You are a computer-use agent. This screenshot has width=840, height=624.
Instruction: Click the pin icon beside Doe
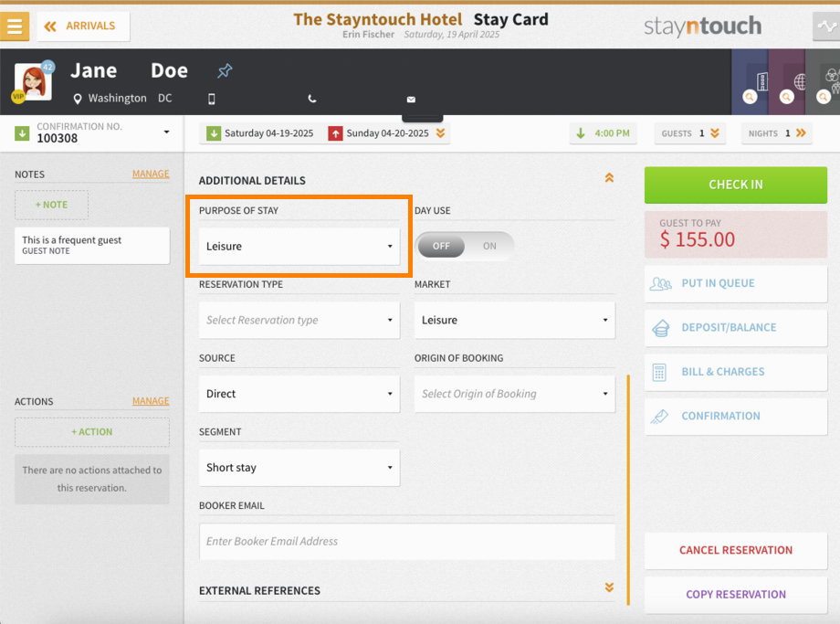[225, 70]
